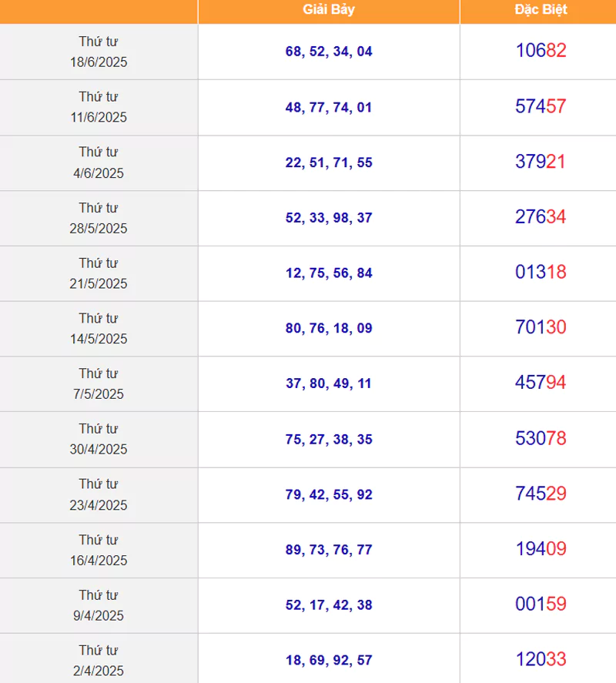Click the special prize number 10682
Image resolution: width=616 pixels, height=683 pixels.
click(x=541, y=51)
